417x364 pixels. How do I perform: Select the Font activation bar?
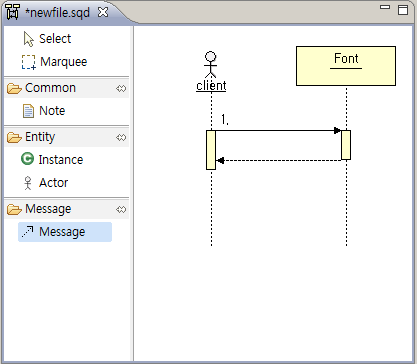point(346,145)
